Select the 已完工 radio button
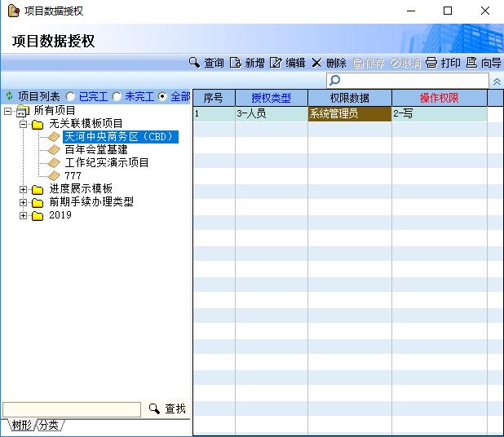This screenshot has width=504, height=437. click(71, 96)
